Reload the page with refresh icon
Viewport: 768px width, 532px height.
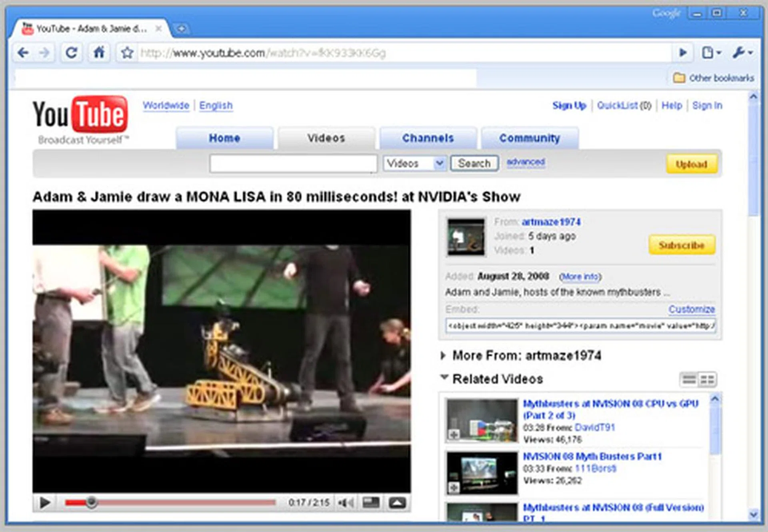(72, 53)
